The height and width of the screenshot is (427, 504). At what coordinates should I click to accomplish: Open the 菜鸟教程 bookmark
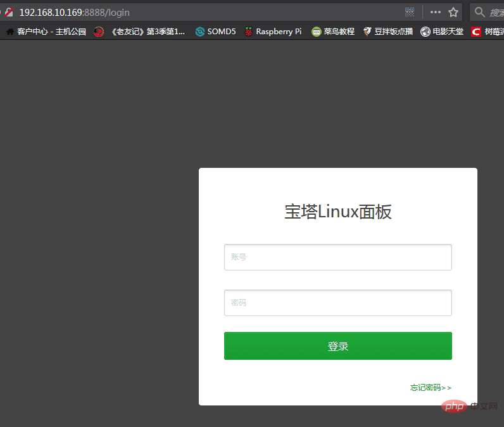click(x=333, y=32)
